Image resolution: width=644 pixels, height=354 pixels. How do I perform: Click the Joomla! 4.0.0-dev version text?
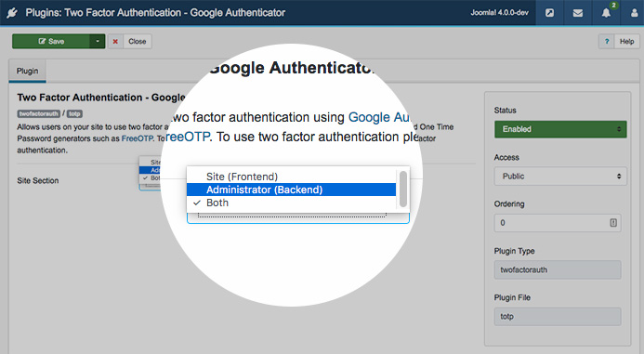pos(499,13)
